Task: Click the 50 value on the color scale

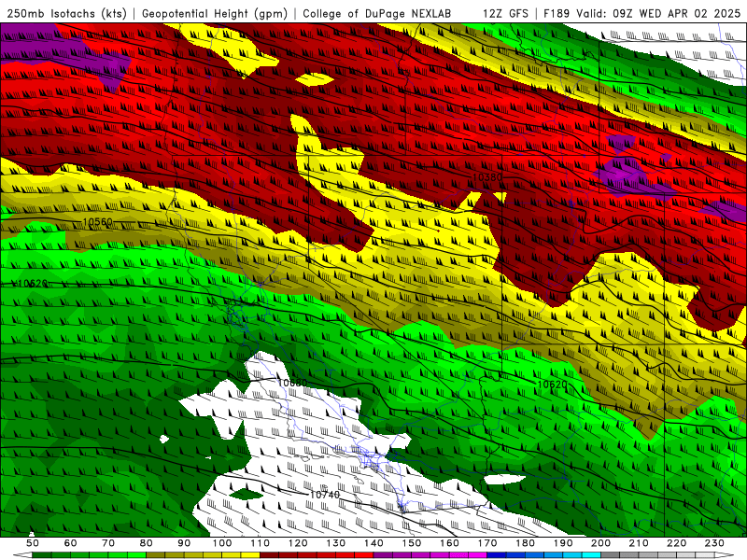Action: 33,543
